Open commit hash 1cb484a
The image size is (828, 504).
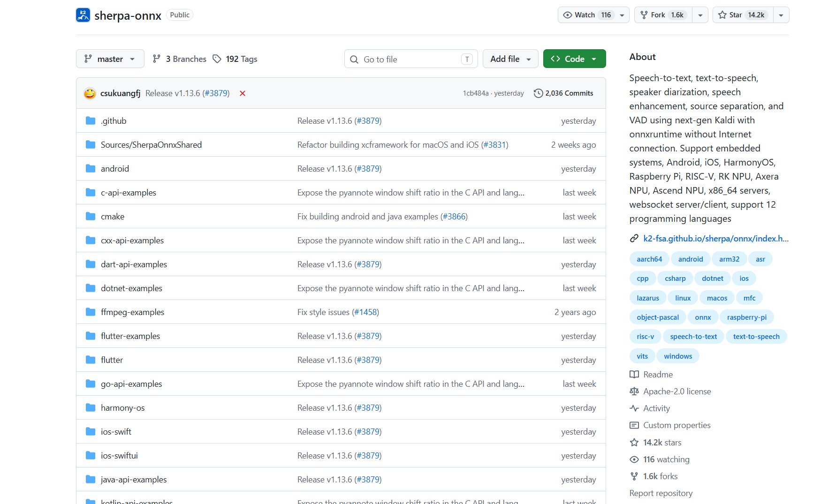[476, 93]
